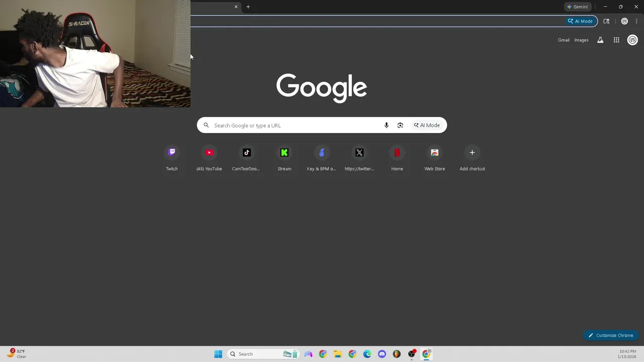Open Microsoft Edge from the taskbar

pos(367,354)
